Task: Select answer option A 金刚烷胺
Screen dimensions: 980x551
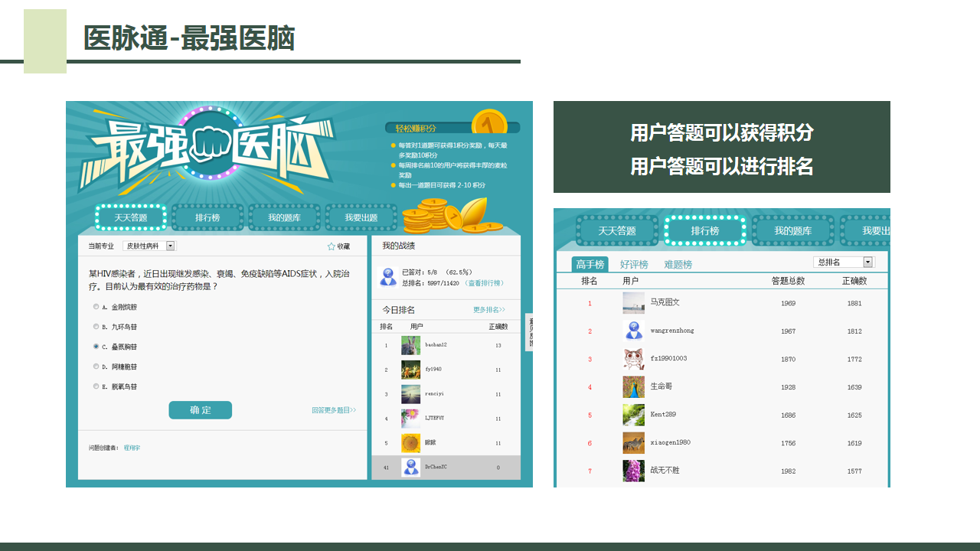Action: [96, 307]
